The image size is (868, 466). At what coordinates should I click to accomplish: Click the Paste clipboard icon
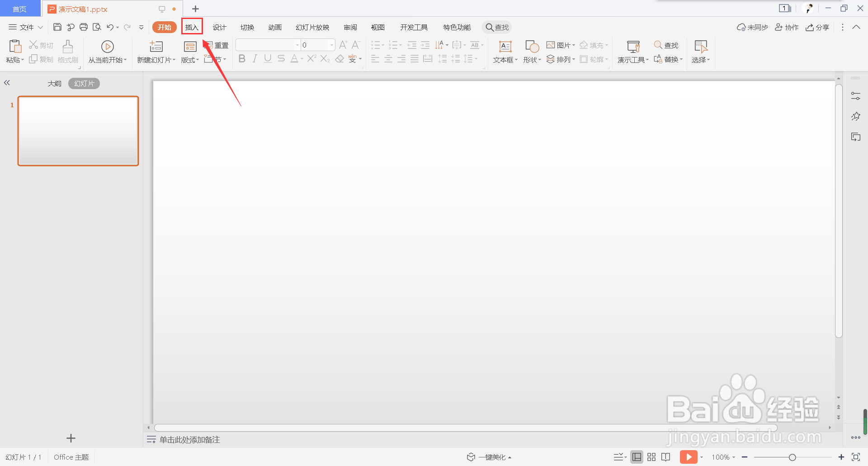[x=15, y=46]
